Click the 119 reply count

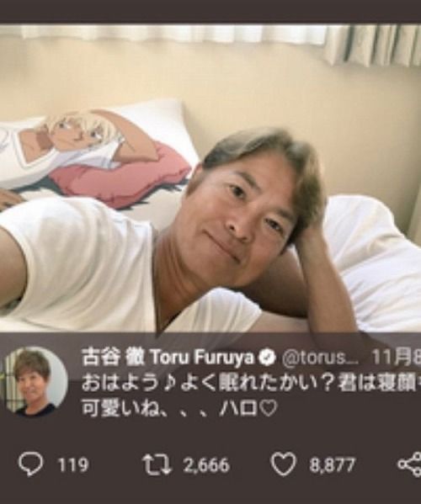(x=72, y=464)
